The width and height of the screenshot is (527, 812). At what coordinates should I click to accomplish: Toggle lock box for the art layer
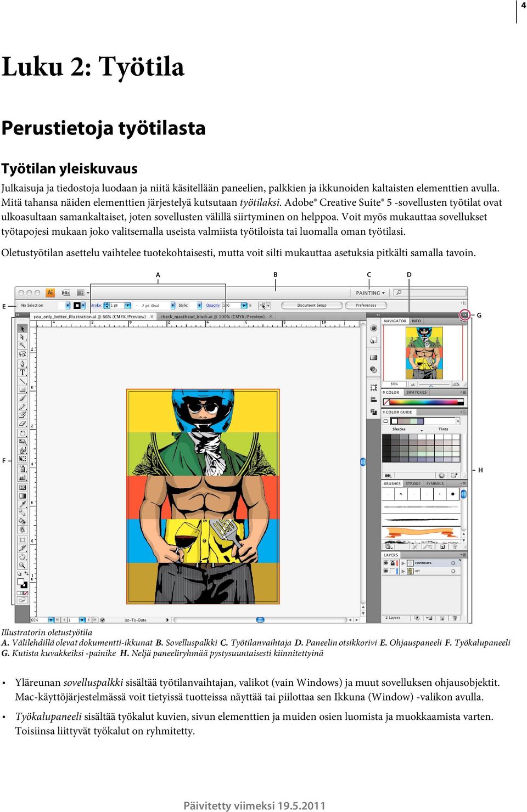(393, 571)
